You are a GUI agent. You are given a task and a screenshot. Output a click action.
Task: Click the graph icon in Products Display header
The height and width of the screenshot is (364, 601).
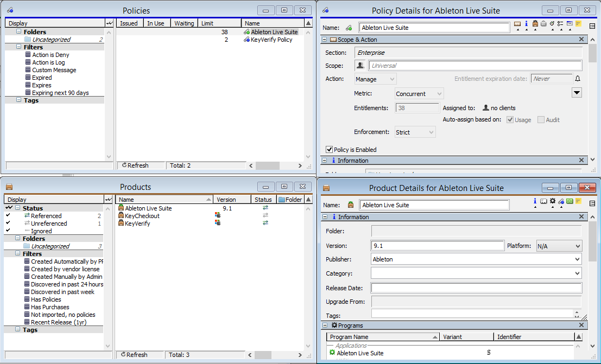(109, 199)
